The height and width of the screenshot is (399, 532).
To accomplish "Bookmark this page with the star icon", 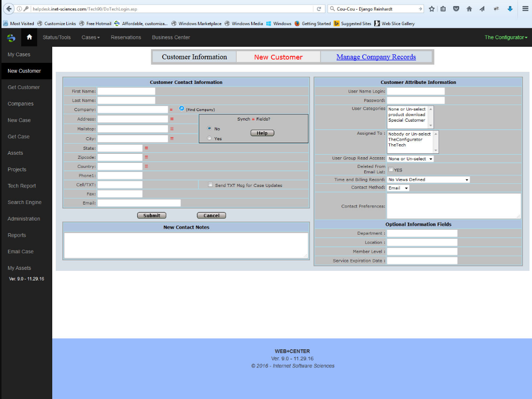I will click(x=431, y=9).
